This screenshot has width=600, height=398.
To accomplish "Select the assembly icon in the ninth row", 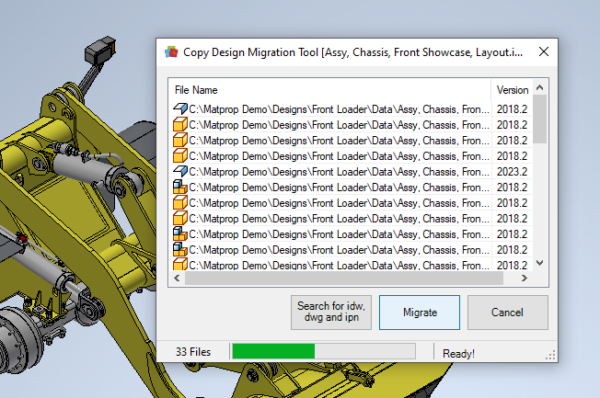I will 180,234.
